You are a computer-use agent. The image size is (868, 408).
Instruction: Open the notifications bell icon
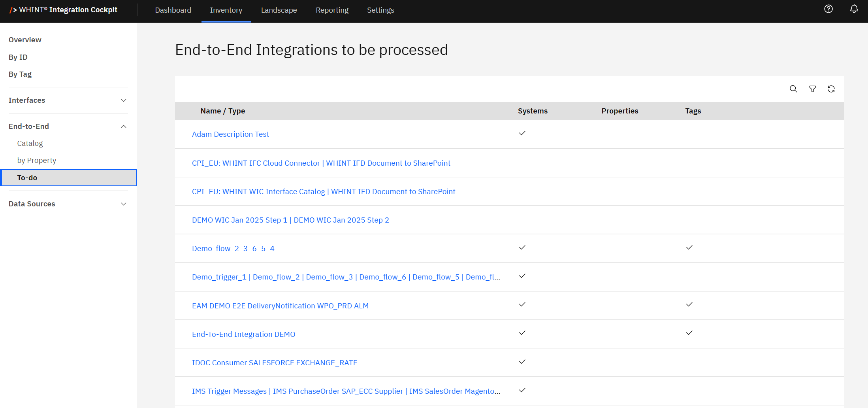(854, 9)
